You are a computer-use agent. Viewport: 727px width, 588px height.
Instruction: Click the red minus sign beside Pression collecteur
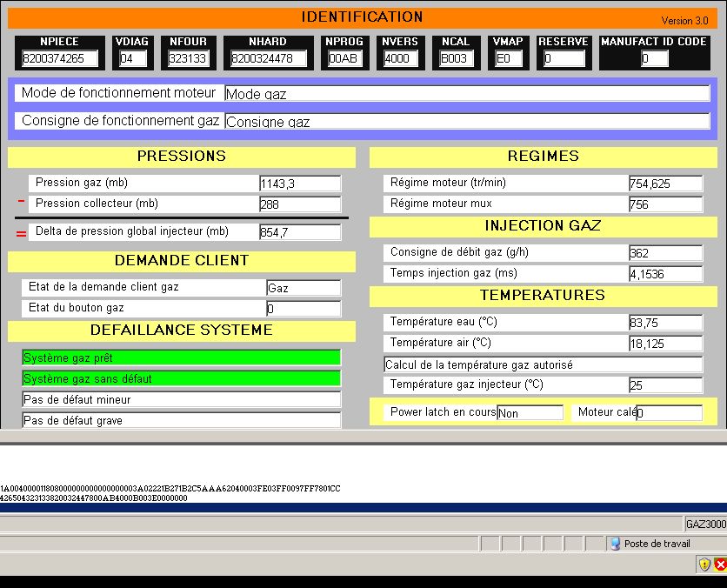tap(21, 202)
